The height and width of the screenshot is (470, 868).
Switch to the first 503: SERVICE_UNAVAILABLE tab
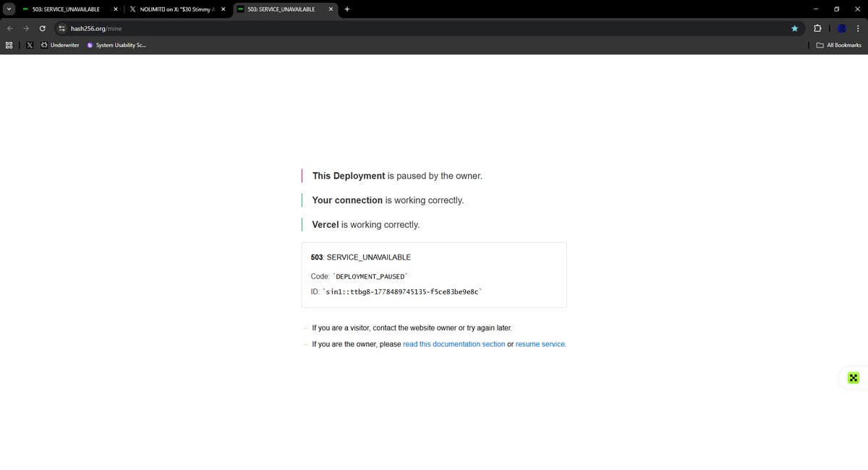(x=70, y=9)
